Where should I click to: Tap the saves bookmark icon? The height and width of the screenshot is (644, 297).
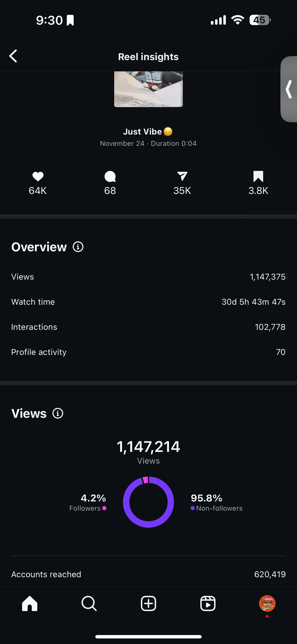point(258,176)
